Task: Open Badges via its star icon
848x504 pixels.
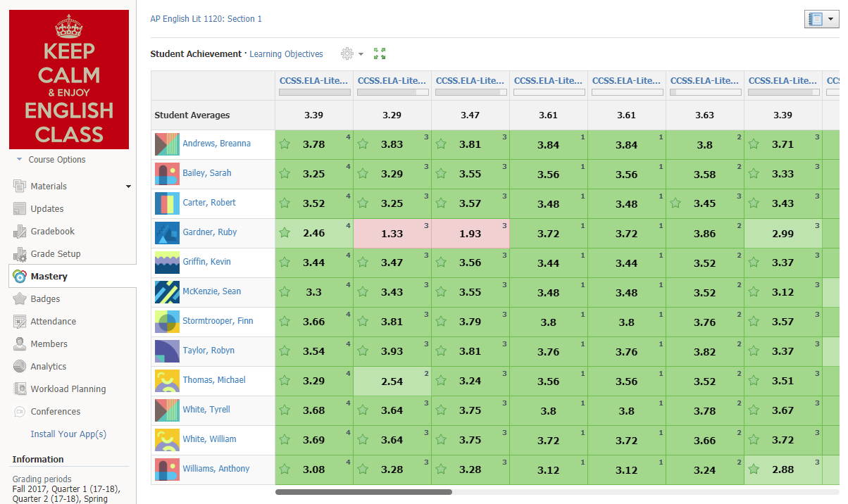Action: click(19, 299)
